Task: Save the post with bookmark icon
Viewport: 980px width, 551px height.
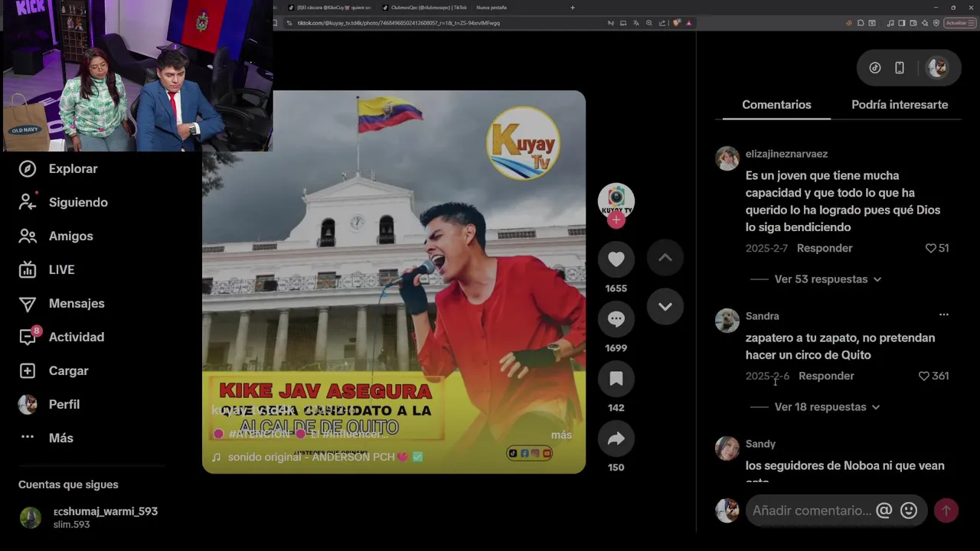Action: click(x=616, y=379)
